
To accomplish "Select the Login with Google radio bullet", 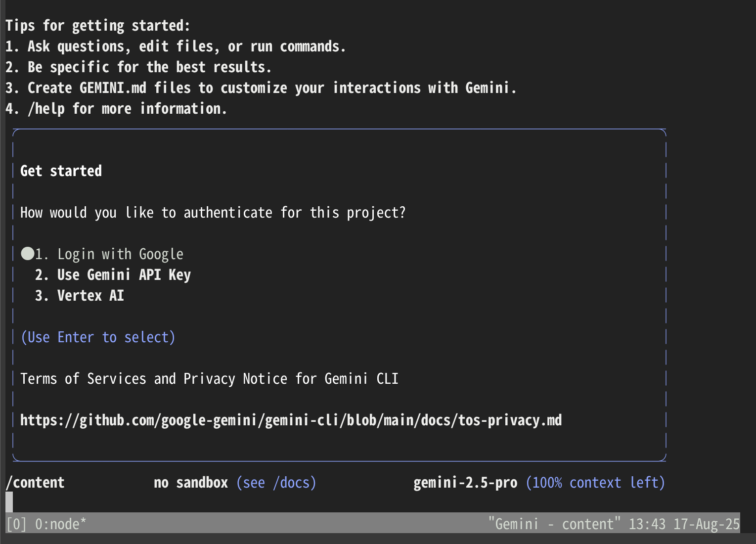I will 27,254.
